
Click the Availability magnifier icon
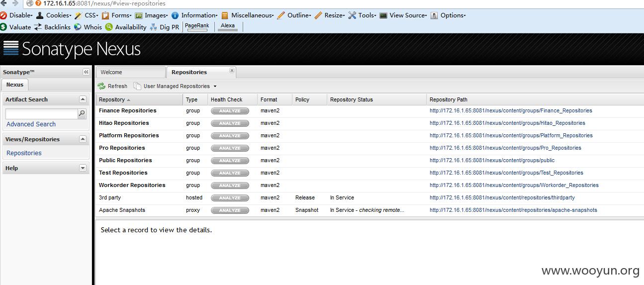(x=109, y=27)
